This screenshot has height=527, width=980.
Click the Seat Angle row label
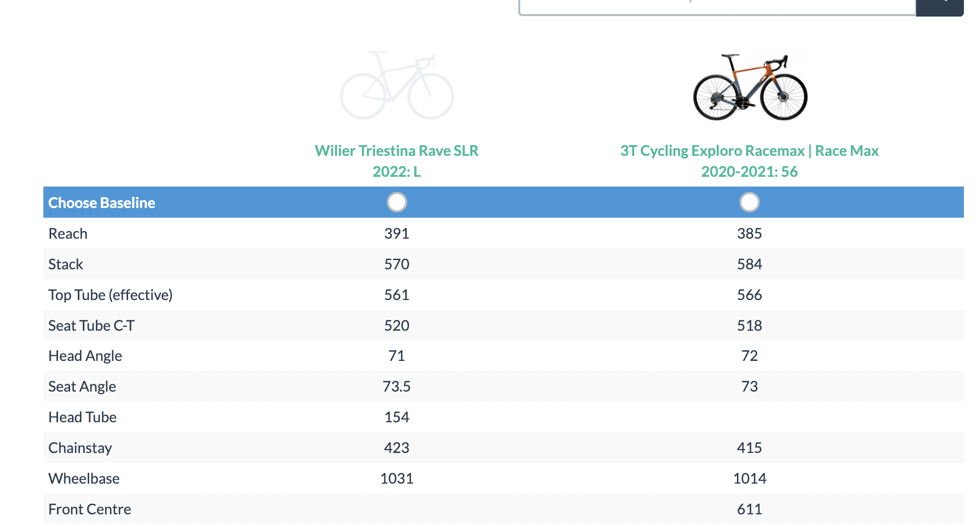point(82,387)
